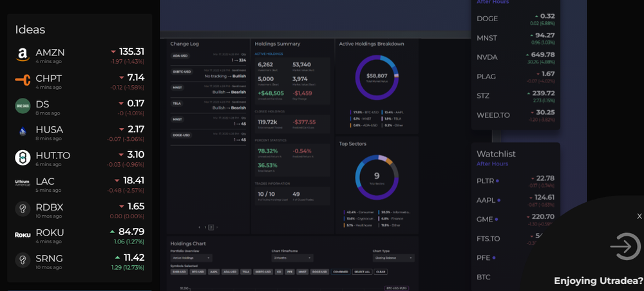This screenshot has height=291, width=644.
Task: Click the 78.32% unrealized return value
Action: [267, 151]
